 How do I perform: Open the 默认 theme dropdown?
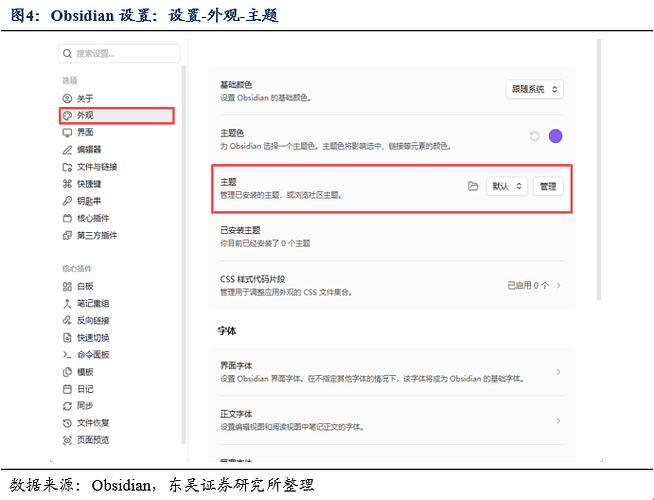(x=507, y=186)
